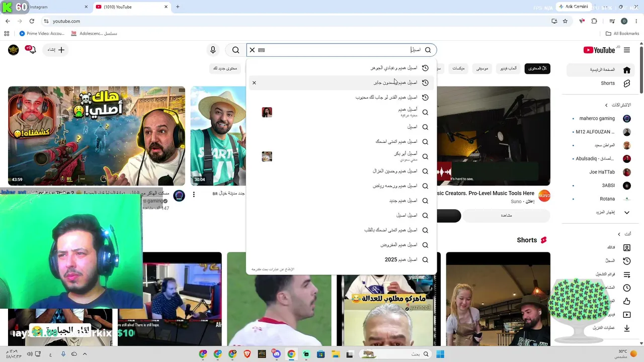
Task: Choose suggestion أسيل أبو بكر
Action: 342,156
